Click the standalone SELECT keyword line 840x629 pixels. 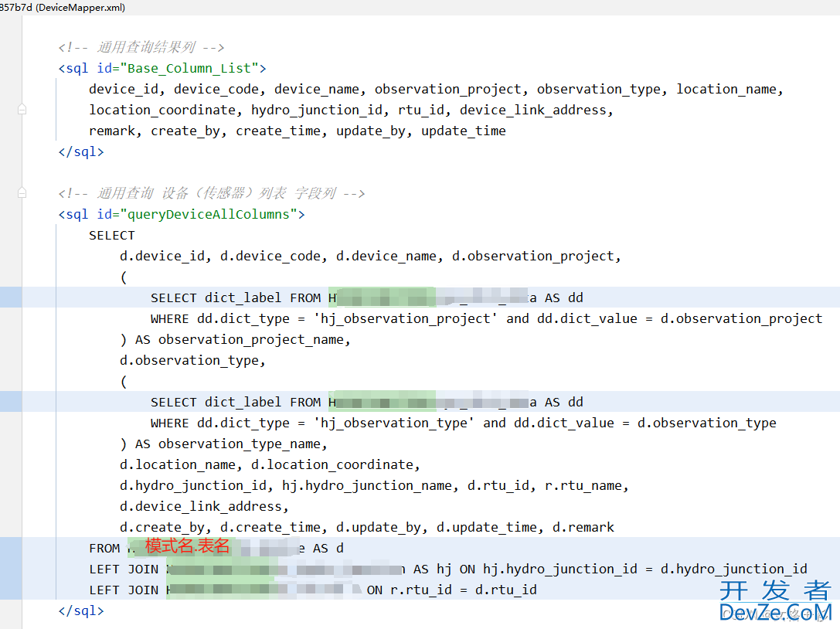tap(111, 235)
